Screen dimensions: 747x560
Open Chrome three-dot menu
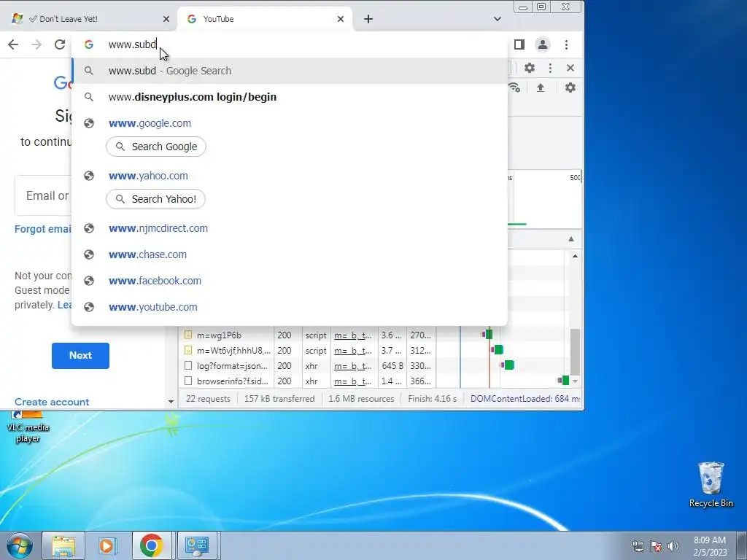566,44
